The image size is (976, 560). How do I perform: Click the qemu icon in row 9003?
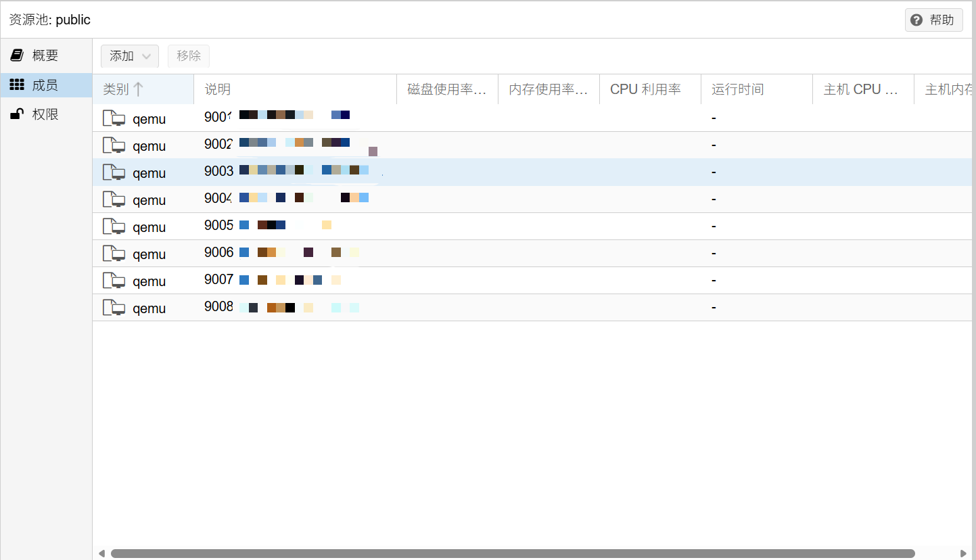point(114,173)
